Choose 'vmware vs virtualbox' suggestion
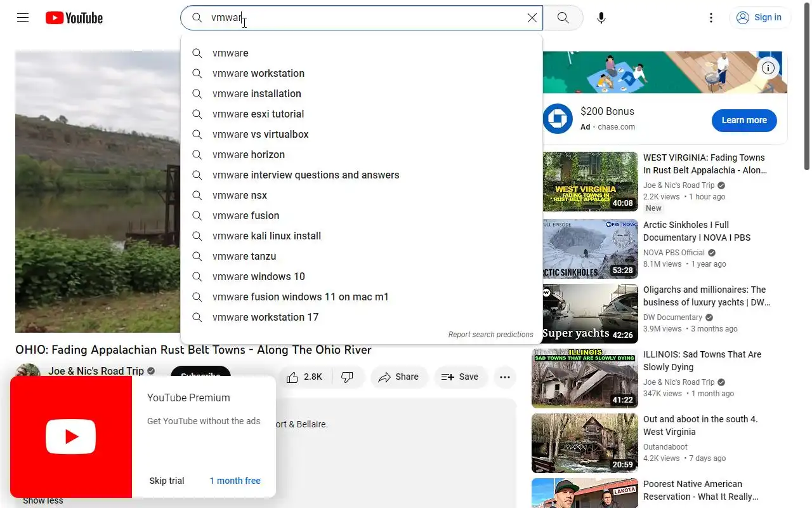812x508 pixels. (362, 135)
